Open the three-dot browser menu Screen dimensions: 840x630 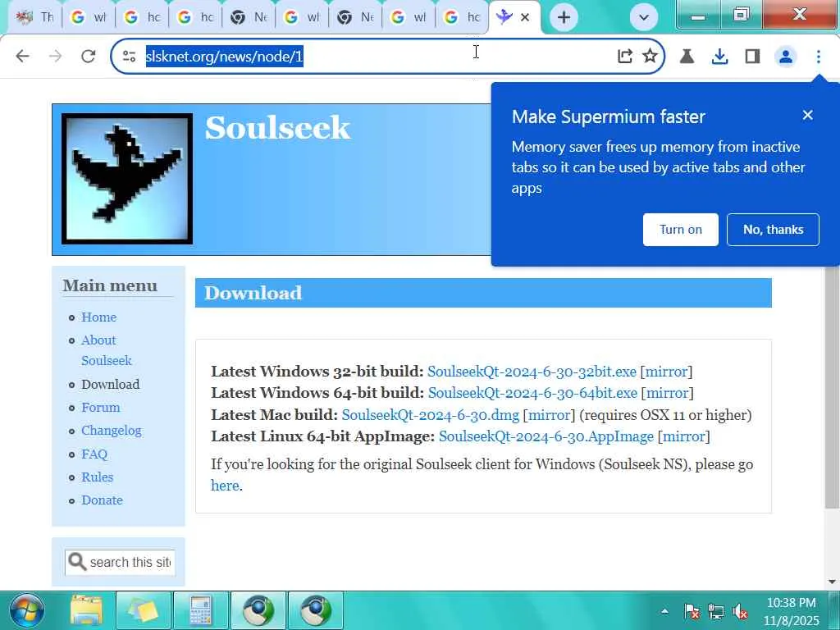coord(818,56)
